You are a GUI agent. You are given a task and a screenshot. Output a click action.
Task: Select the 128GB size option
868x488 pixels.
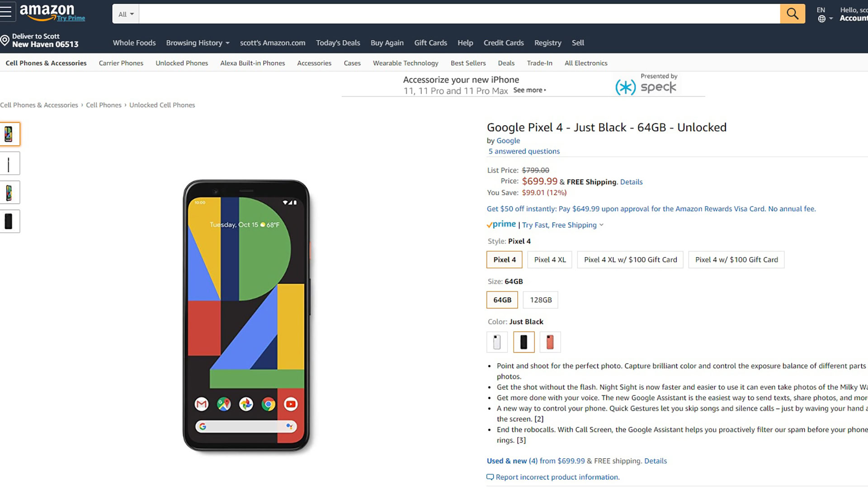pyautogui.click(x=540, y=300)
